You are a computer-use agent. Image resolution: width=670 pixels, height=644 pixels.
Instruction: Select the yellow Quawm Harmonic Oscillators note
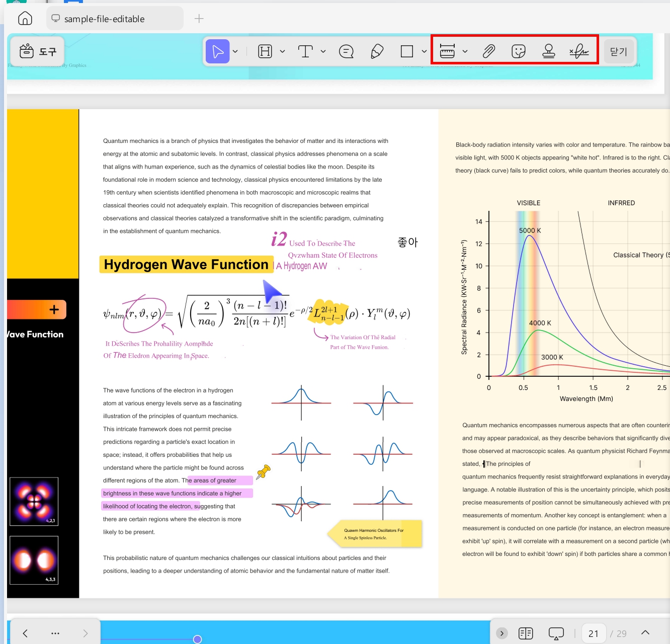[375, 534]
